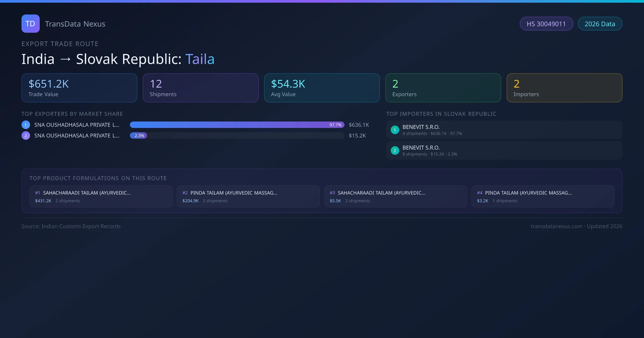Click the TD logo icon

pyautogui.click(x=30, y=24)
